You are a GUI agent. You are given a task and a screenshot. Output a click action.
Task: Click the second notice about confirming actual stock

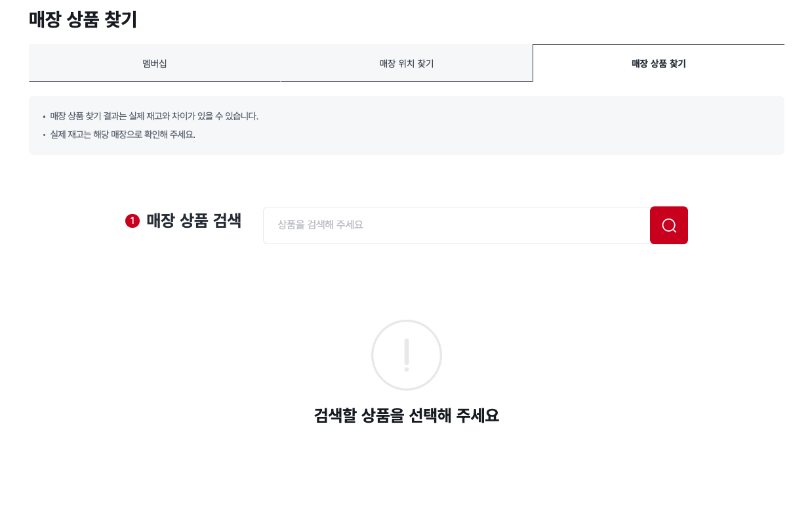pos(123,135)
